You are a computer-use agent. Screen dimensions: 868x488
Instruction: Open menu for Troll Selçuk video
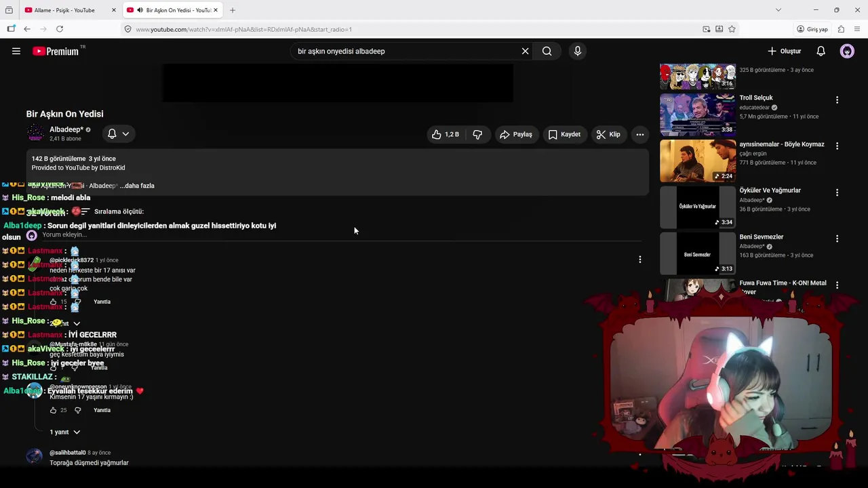[837, 100]
